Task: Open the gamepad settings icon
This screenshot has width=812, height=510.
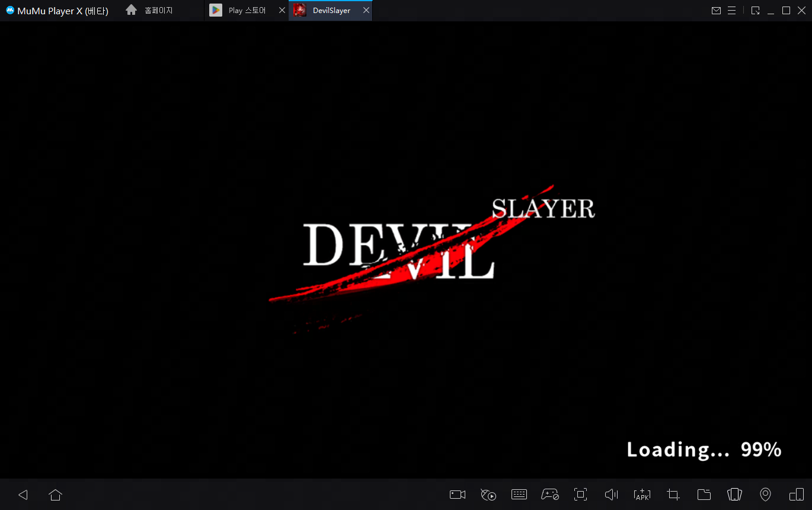Action: (550, 495)
